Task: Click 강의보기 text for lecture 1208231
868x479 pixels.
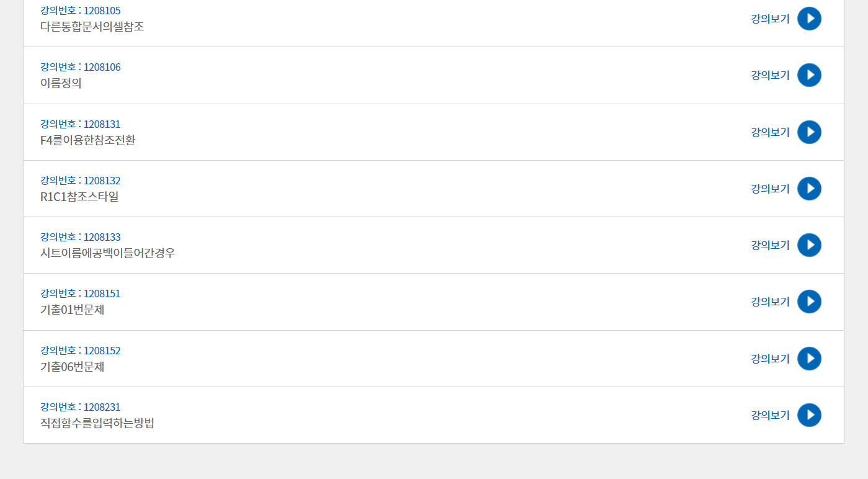Action: tap(770, 415)
